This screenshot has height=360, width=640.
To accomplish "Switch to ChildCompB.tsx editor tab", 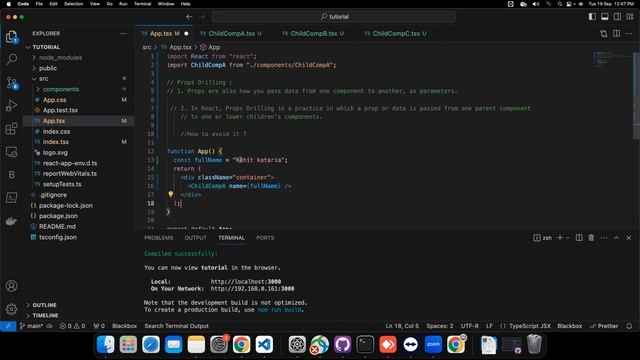I will (x=313, y=33).
